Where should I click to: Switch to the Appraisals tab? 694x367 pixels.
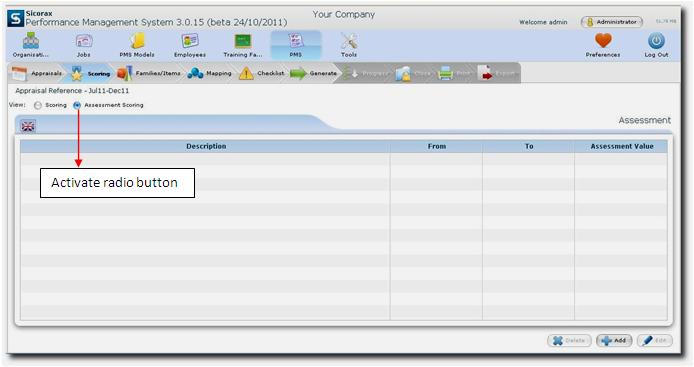click(37, 73)
